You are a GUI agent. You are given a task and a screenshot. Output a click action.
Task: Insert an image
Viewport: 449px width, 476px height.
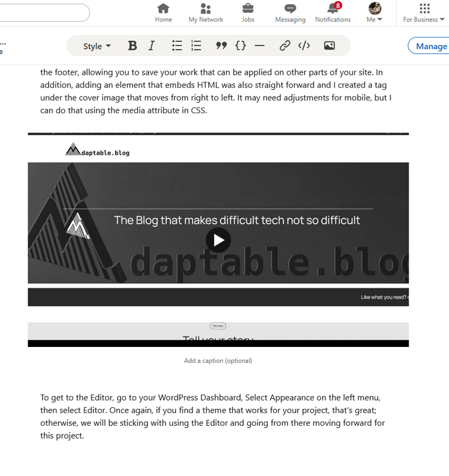pos(329,46)
